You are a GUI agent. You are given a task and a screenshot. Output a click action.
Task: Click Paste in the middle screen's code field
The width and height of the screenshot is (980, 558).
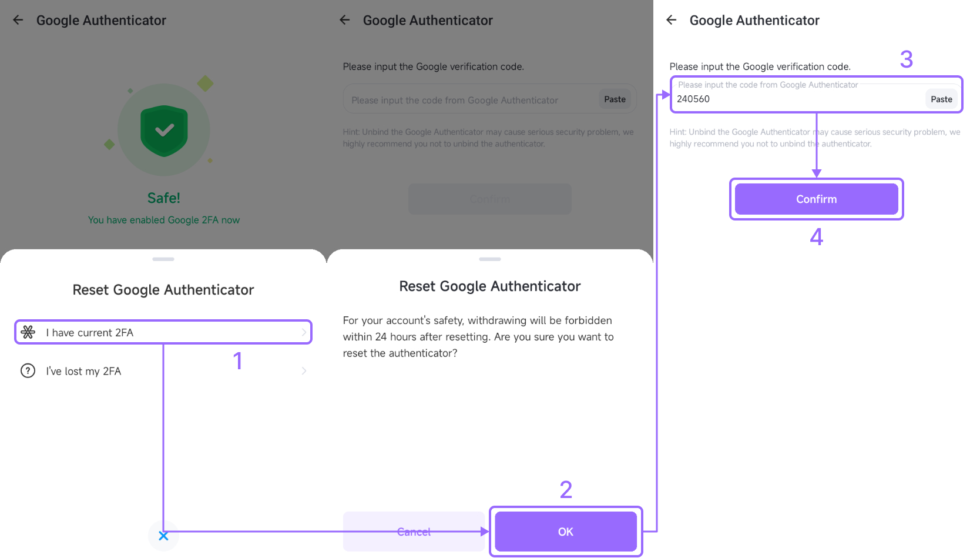click(615, 99)
